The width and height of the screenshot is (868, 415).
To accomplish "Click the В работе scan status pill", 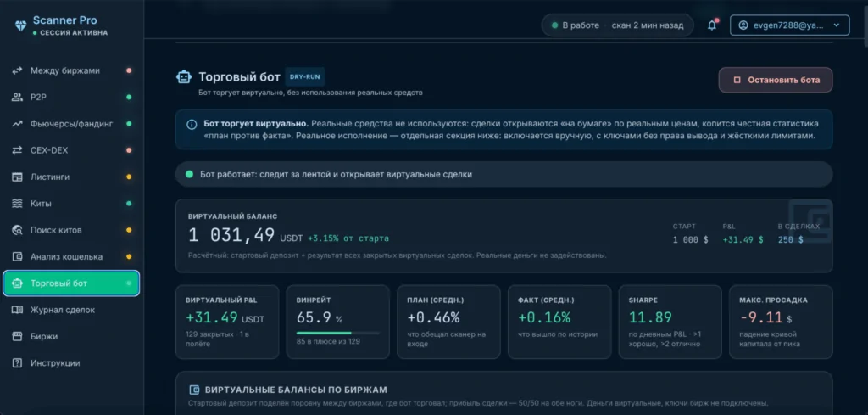I will (x=617, y=25).
